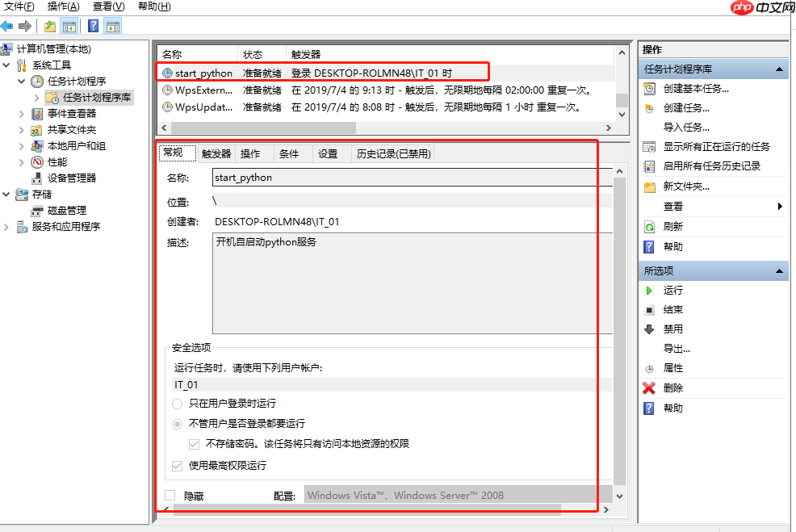Open 创建基本任务 wizard icon
This screenshot has height=532, width=796.
(651, 89)
